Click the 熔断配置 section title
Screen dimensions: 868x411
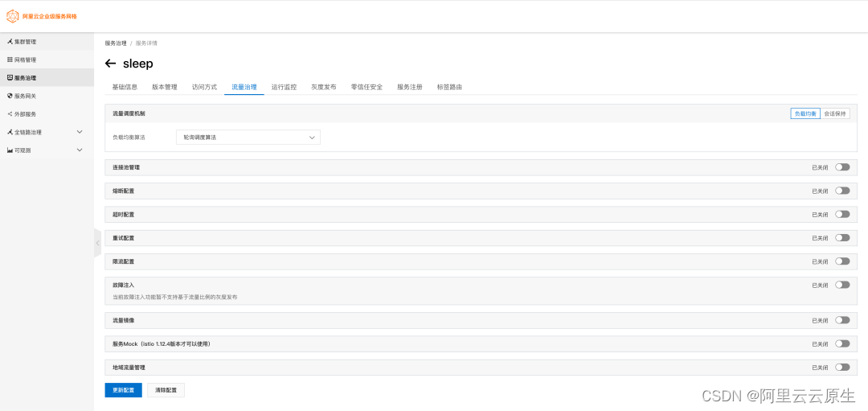[124, 191]
